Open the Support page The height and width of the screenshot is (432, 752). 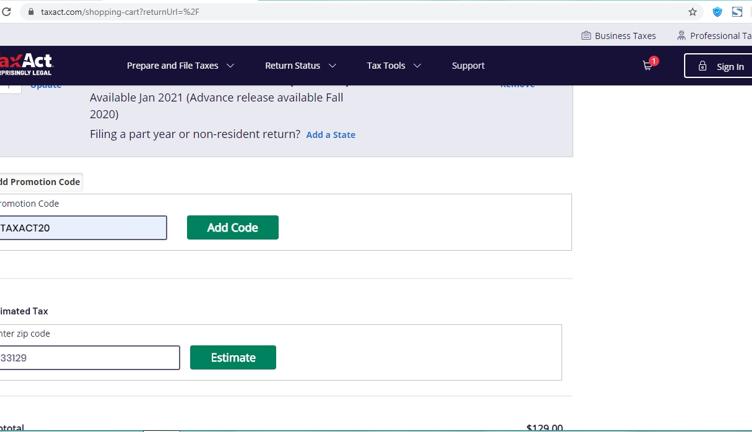tap(468, 66)
